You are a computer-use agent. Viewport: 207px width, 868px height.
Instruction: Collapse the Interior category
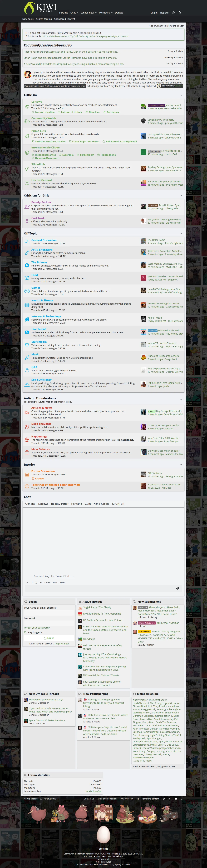pyautogui.click(x=181, y=465)
